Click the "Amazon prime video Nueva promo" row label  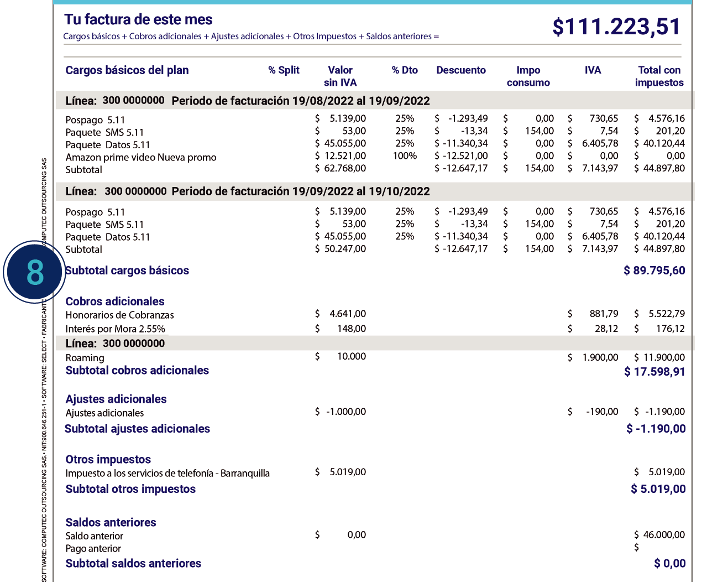click(141, 157)
